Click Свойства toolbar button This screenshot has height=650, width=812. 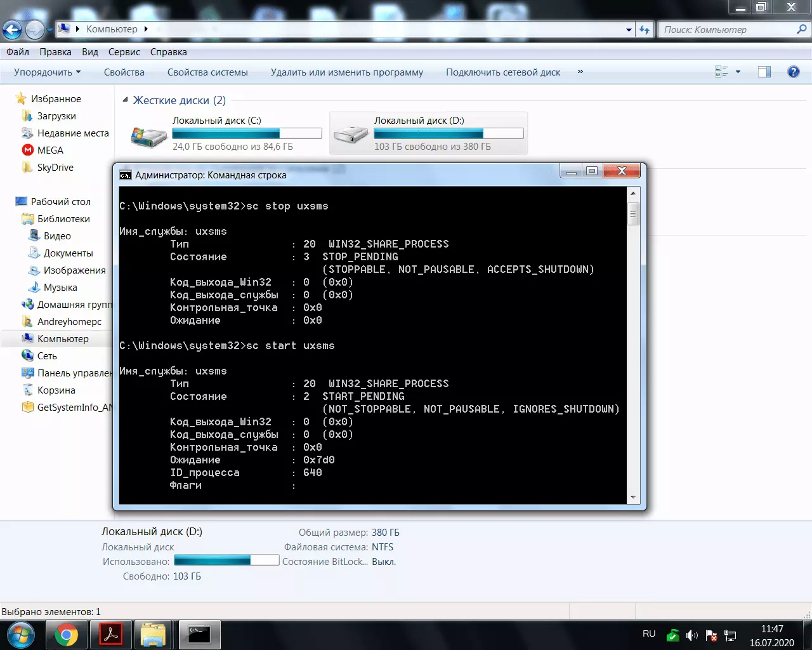pos(124,72)
